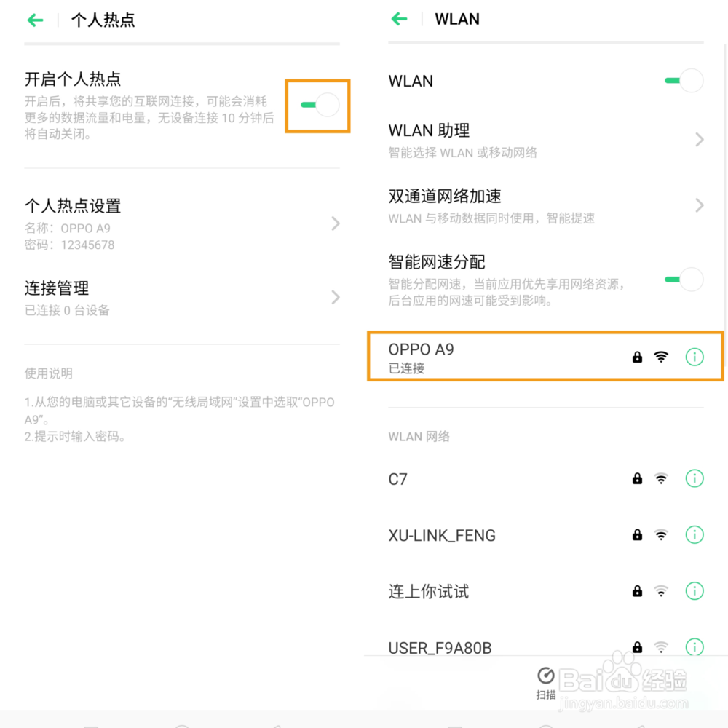The image size is (728, 728).
Task: Open 连接管理 via its chevron
Action: pos(336,297)
